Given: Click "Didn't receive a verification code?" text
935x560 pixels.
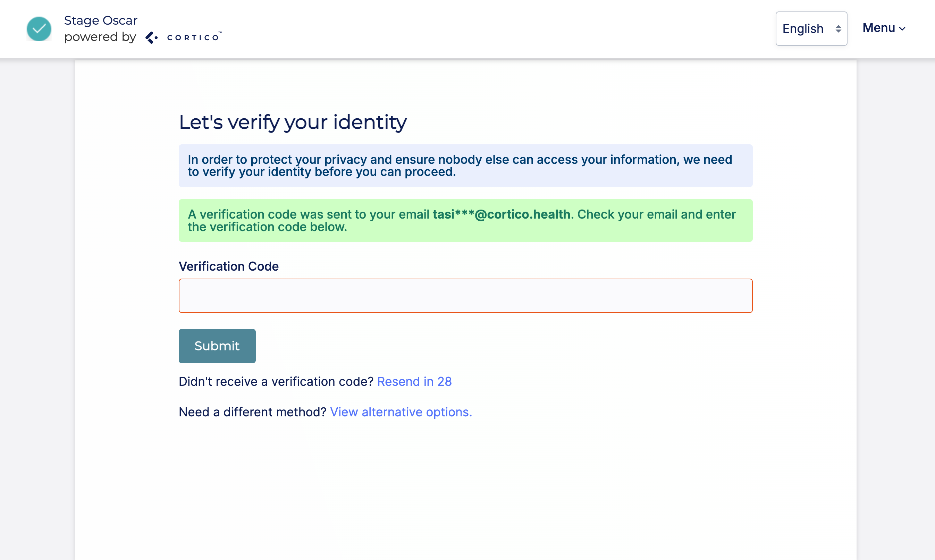Looking at the screenshot, I should pyautogui.click(x=276, y=382).
